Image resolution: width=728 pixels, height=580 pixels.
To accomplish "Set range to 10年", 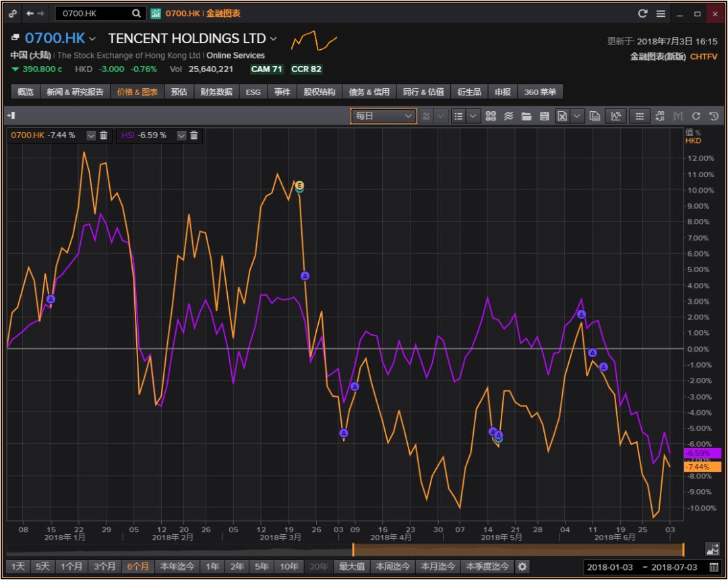I will (289, 567).
